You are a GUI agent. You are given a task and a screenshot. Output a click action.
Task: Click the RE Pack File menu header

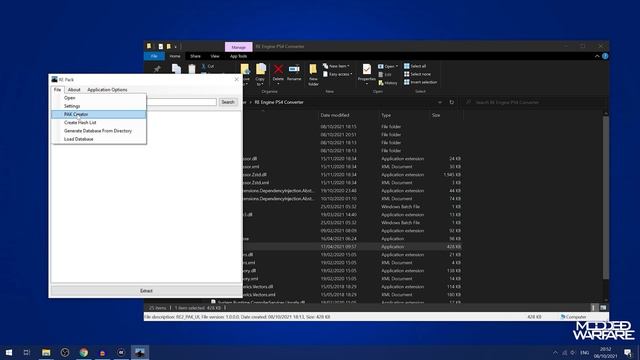click(x=58, y=90)
